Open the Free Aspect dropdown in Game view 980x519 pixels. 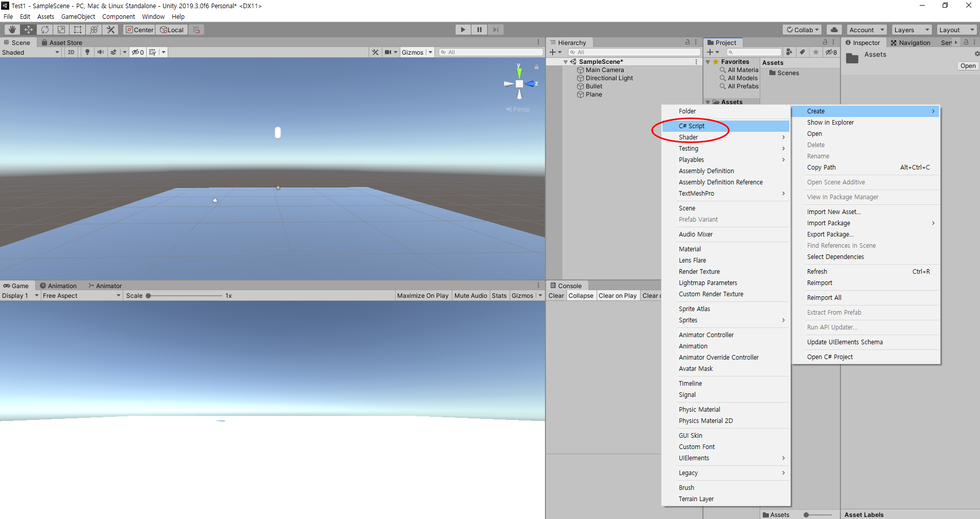coord(82,295)
